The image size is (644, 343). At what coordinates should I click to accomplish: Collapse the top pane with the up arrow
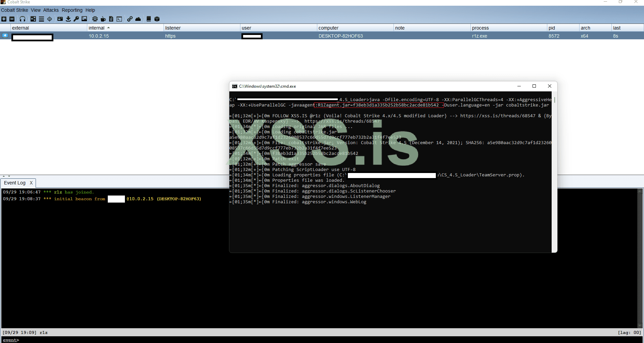(4, 176)
